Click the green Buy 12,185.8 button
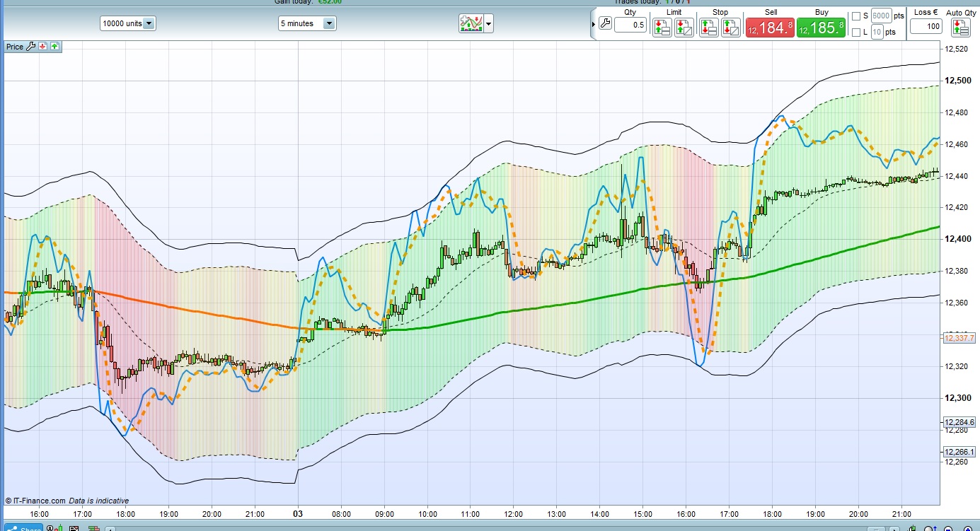980x531 pixels. [x=821, y=28]
